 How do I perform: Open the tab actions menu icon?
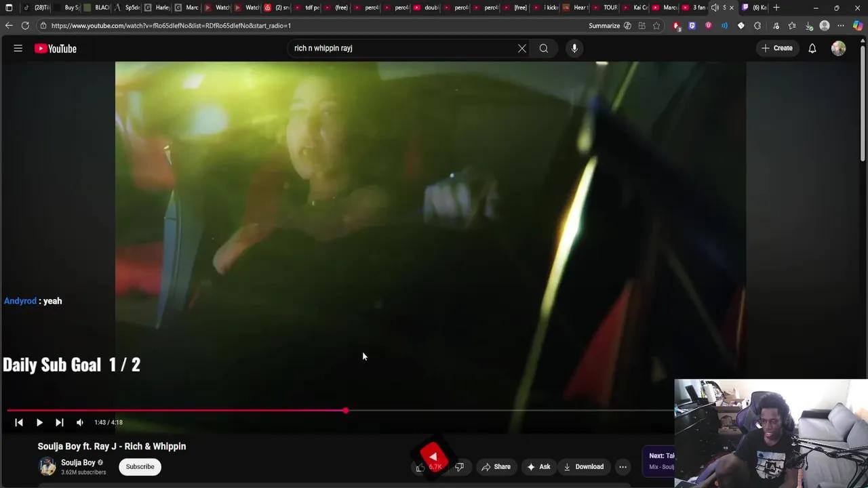pyautogui.click(x=9, y=7)
